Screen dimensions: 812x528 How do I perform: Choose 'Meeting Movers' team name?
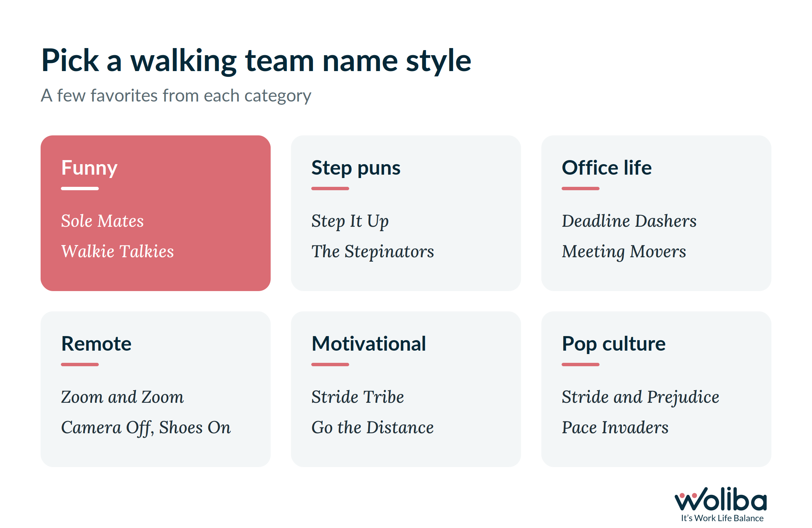pos(624,252)
